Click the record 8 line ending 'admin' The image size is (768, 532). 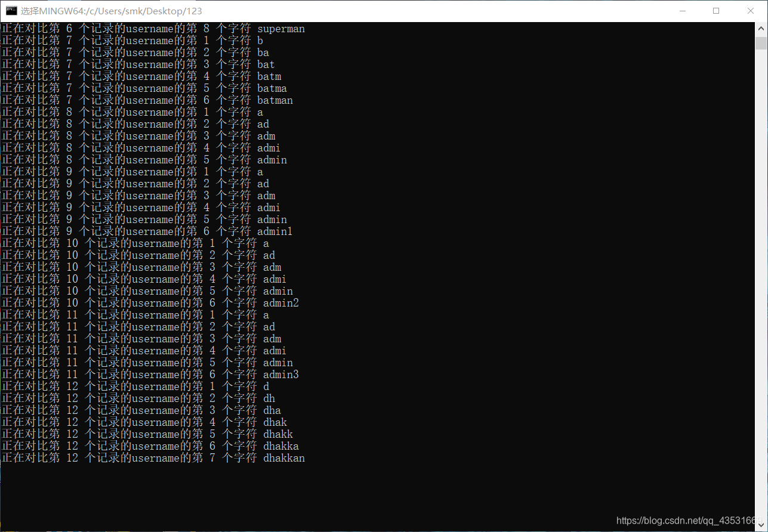click(144, 160)
